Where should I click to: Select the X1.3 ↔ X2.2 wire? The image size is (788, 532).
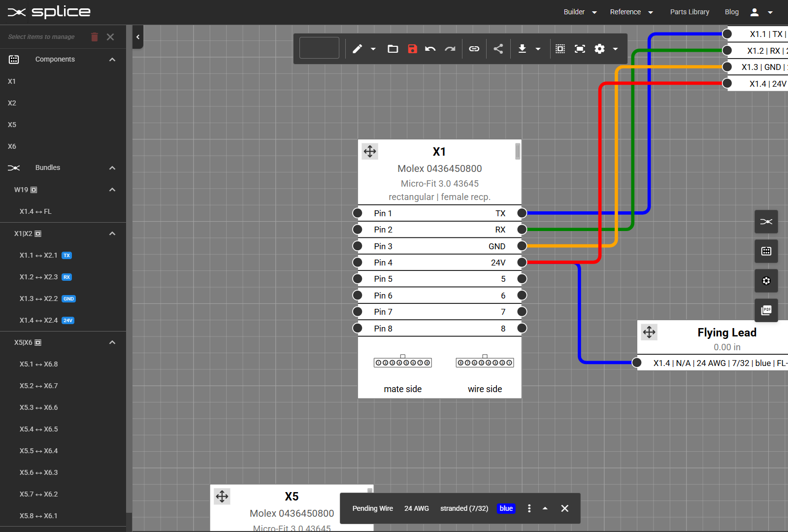pos(39,299)
